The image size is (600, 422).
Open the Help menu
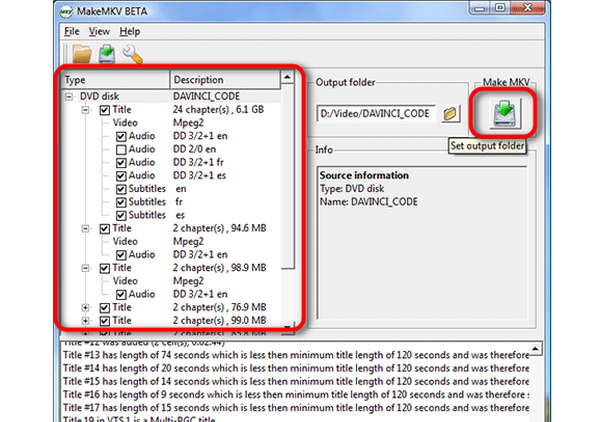tap(130, 31)
